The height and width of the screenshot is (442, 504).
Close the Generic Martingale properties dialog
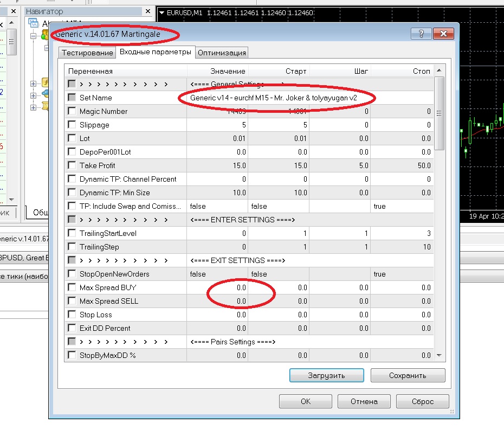[443, 34]
